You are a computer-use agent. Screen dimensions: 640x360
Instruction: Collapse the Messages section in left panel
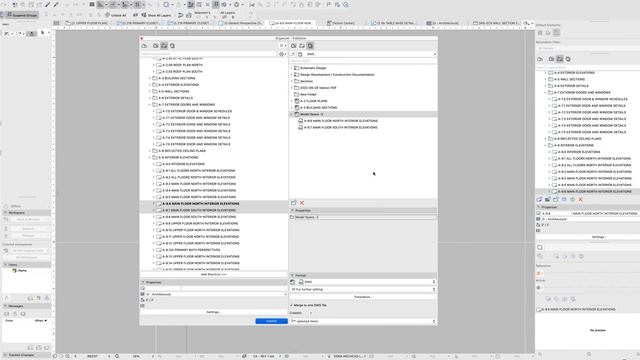5,306
